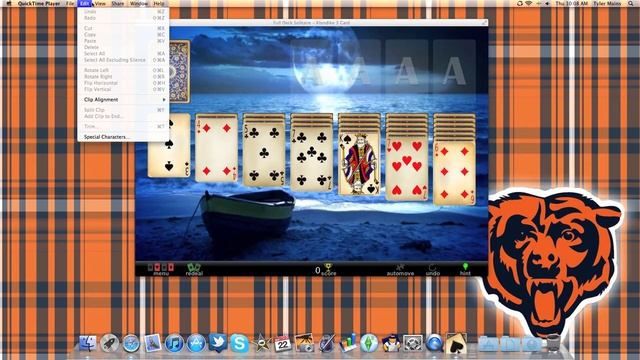Click the QuickTime Player app menu

tap(39, 3)
